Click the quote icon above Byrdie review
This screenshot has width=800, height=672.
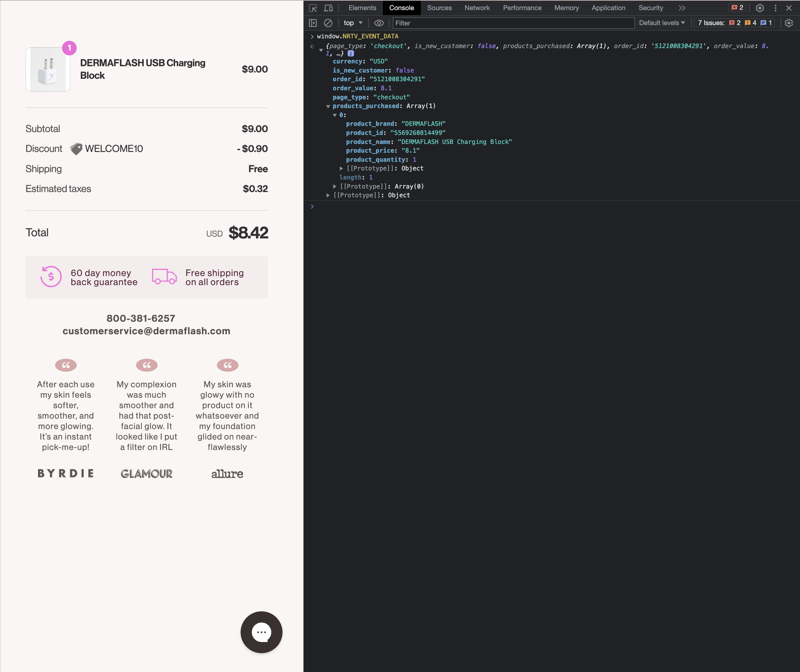pyautogui.click(x=66, y=365)
